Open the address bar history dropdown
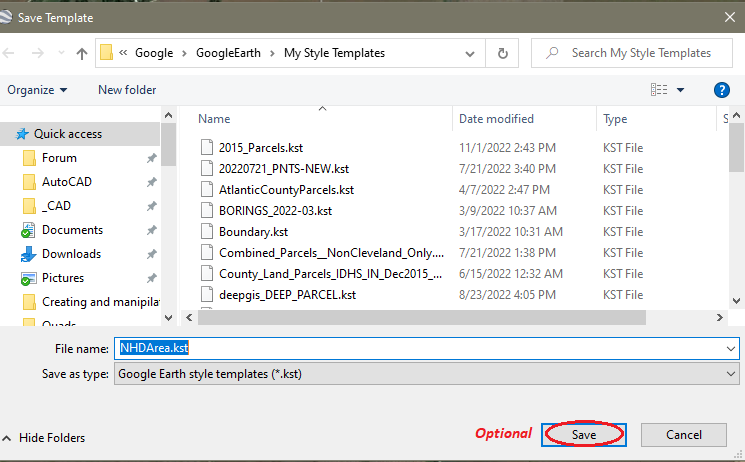Image resolution: width=745 pixels, height=462 pixels. pos(472,53)
